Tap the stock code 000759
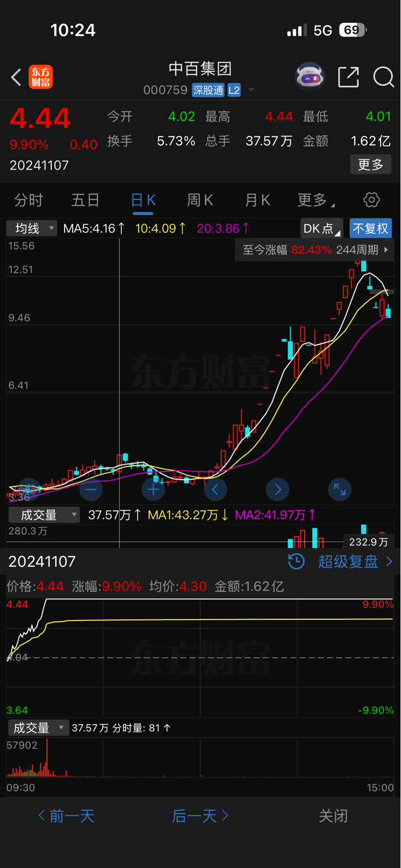401x868 pixels. pyautogui.click(x=165, y=90)
